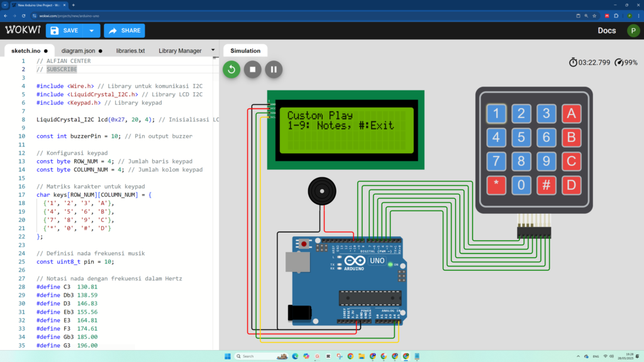Screen dimensions: 644x362
Task: Pause the simulation
Action: pos(274,69)
